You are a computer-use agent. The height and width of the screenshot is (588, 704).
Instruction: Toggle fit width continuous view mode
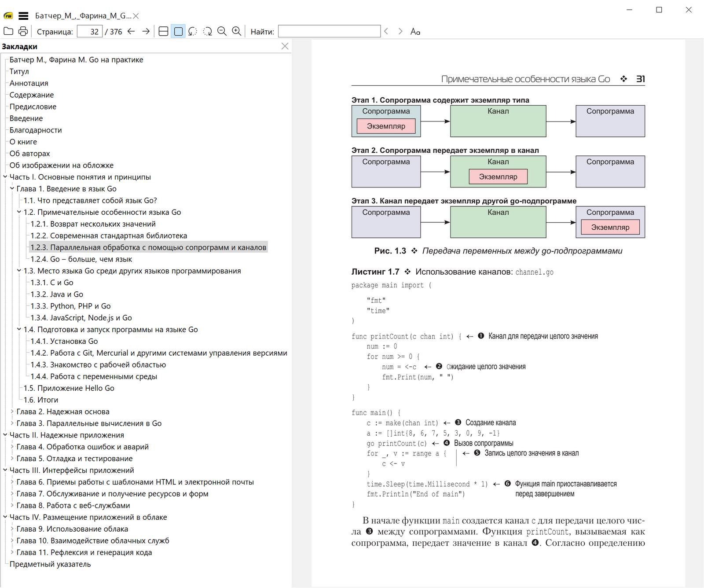coord(163,31)
